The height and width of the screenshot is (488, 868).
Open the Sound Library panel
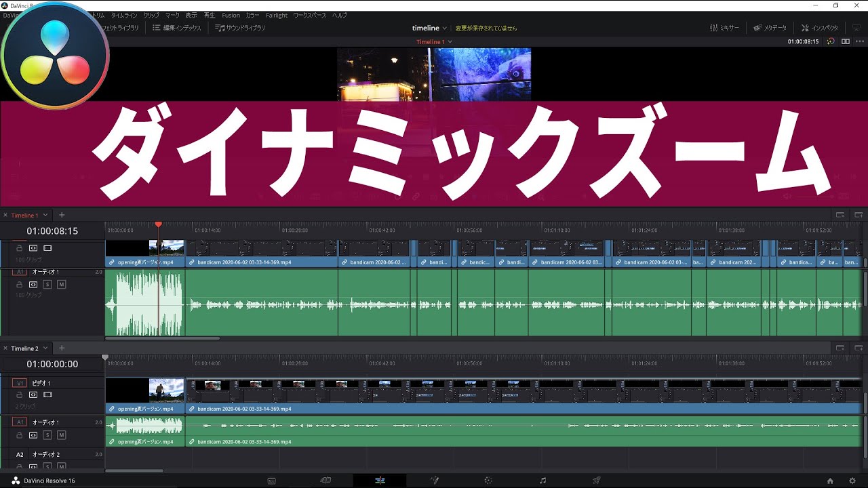coord(240,28)
